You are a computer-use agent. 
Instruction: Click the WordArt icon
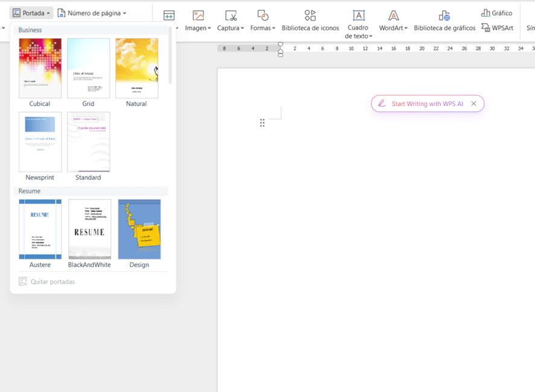coord(393,16)
